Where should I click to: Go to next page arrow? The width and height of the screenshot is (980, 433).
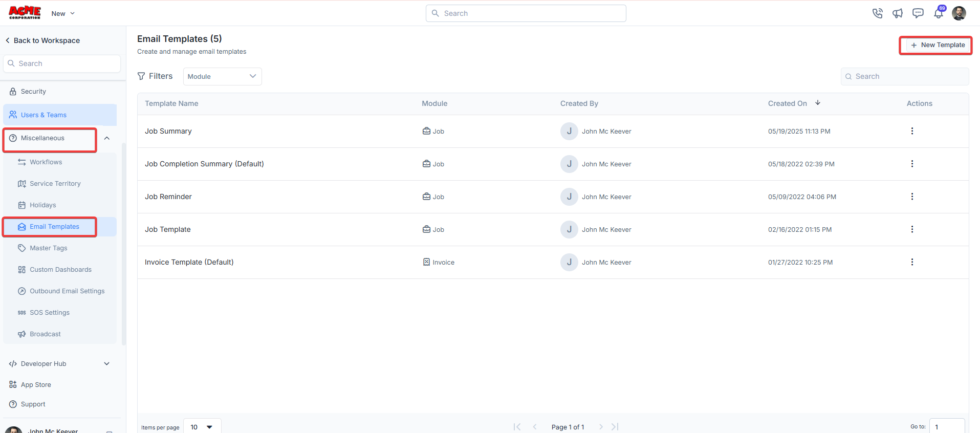[x=601, y=427]
